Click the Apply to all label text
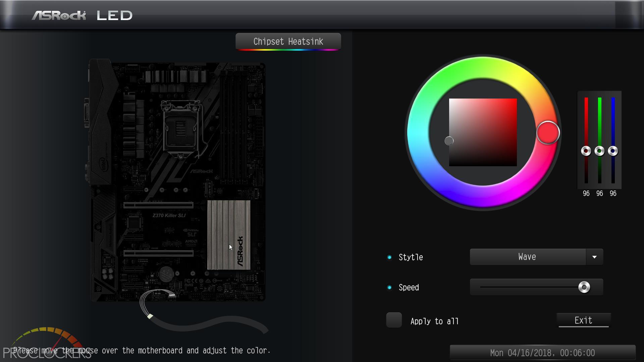The image size is (644, 362). pos(434,321)
